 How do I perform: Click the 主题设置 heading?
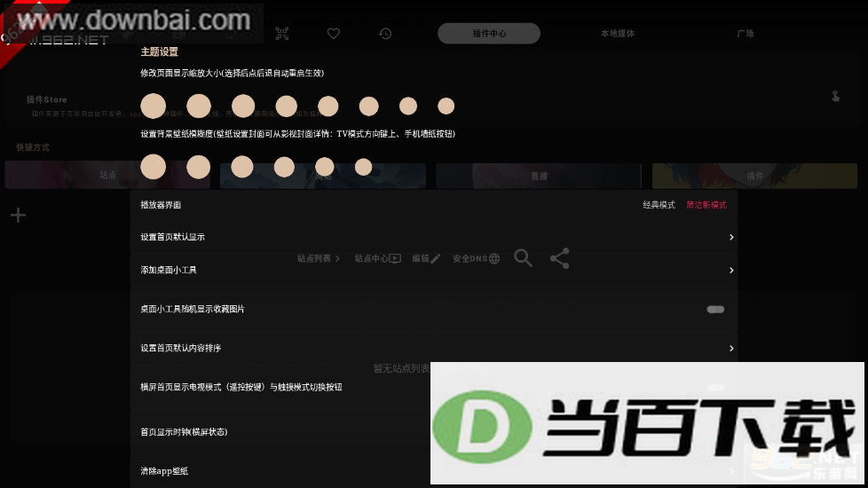coord(160,51)
